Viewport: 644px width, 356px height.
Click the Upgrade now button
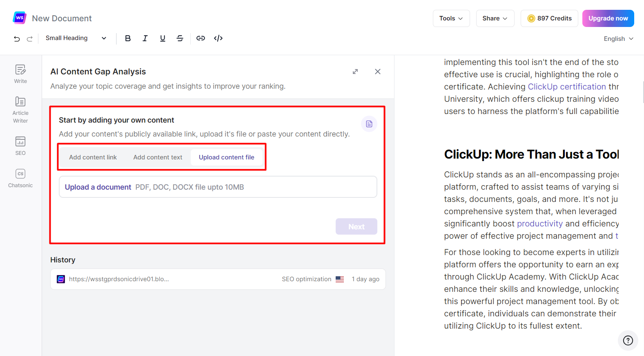608,18
